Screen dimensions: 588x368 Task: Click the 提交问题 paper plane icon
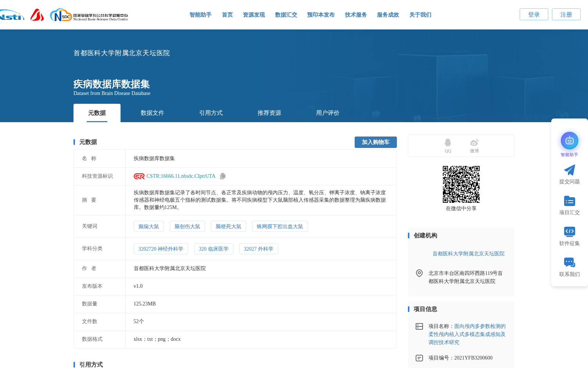click(x=569, y=170)
